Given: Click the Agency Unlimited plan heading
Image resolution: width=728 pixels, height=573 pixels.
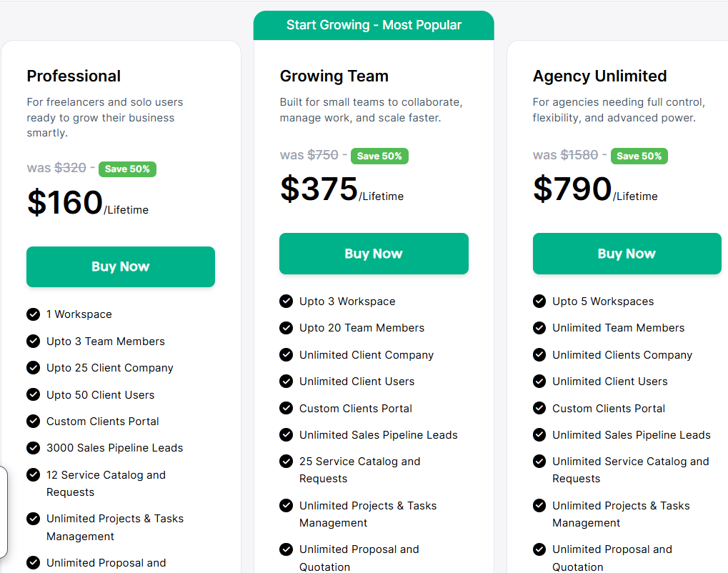Looking at the screenshot, I should pos(599,76).
